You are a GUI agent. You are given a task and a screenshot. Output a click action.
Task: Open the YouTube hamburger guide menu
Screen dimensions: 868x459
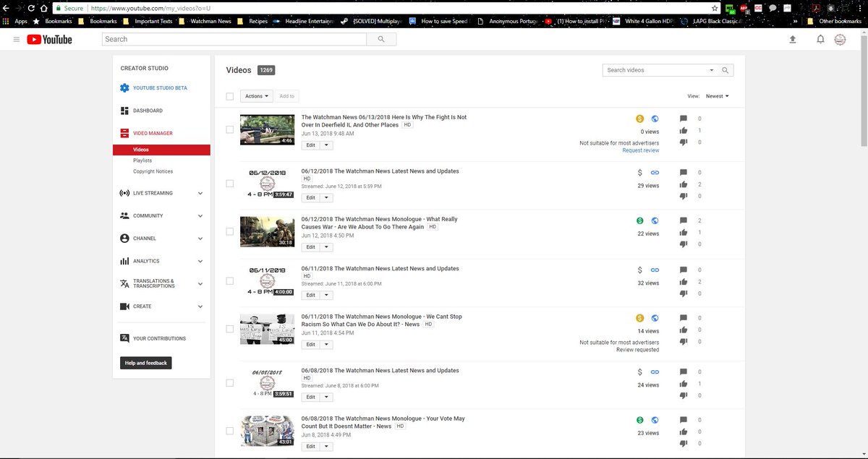tap(17, 39)
